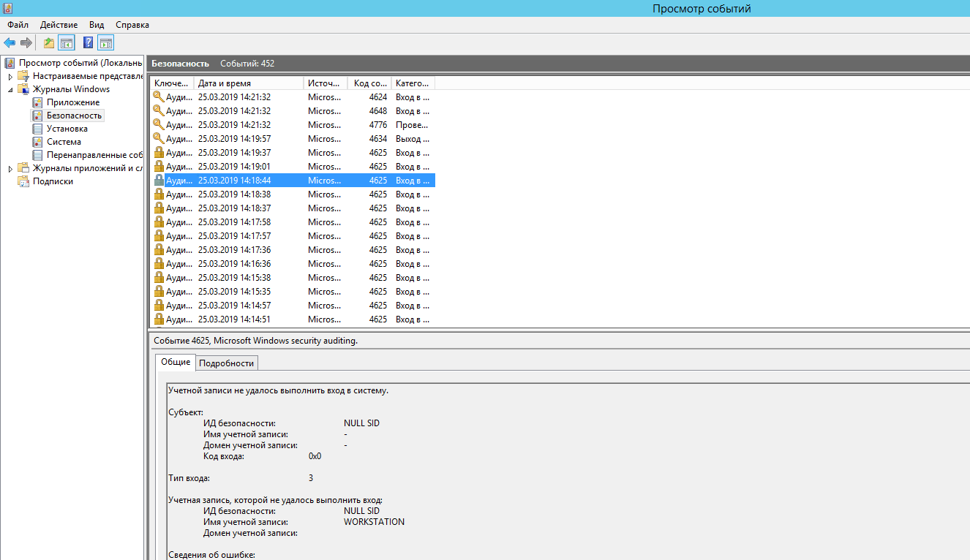Click the 0x0 logon ID value
This screenshot has width=970, height=560.
(x=315, y=456)
